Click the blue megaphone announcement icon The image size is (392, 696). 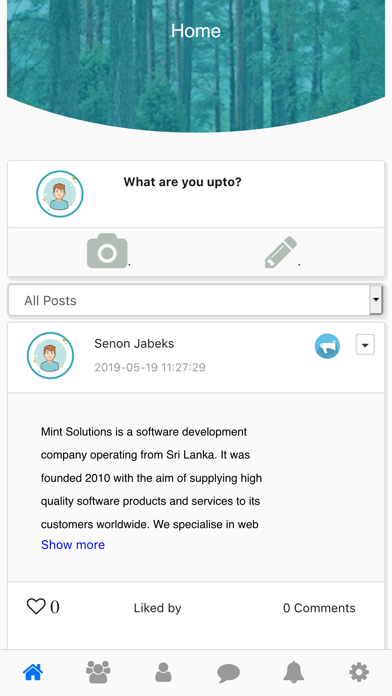pyautogui.click(x=328, y=346)
